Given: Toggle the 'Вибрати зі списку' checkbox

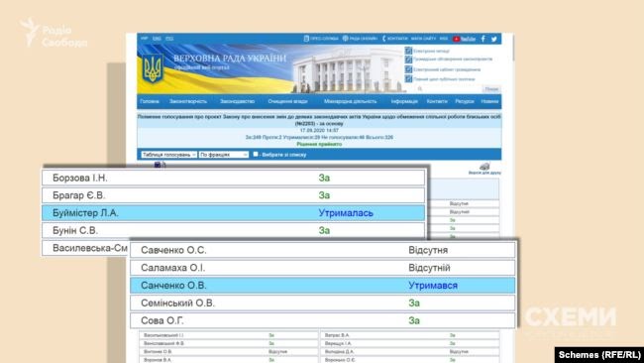Looking at the screenshot, I should coord(256,154).
